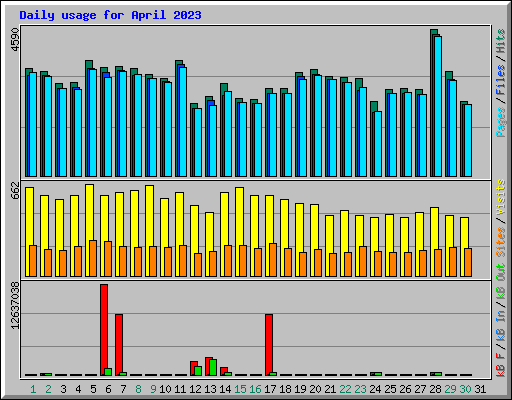
Task: Click the 'Pages' legend label
Action: (x=500, y=122)
